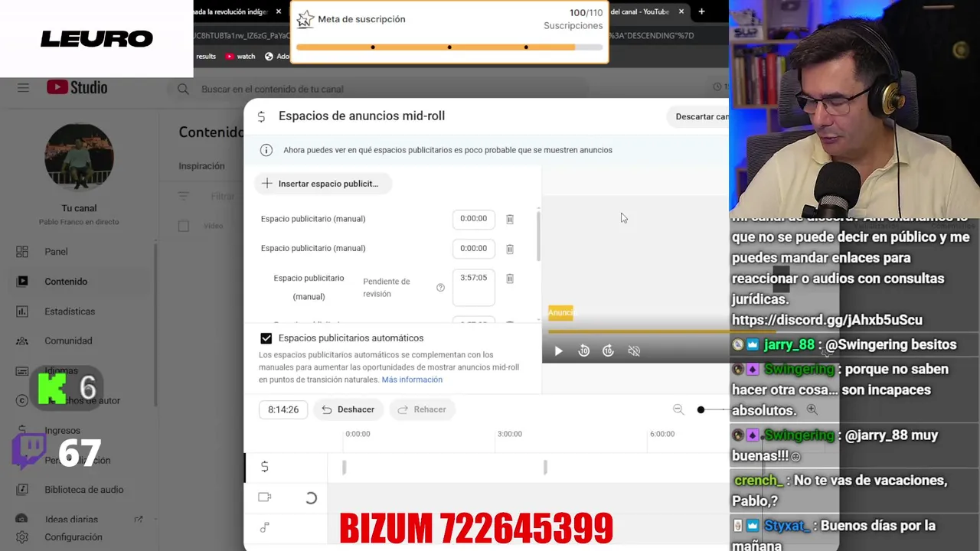Open the Más información link
The image size is (980, 551).
[x=412, y=380]
